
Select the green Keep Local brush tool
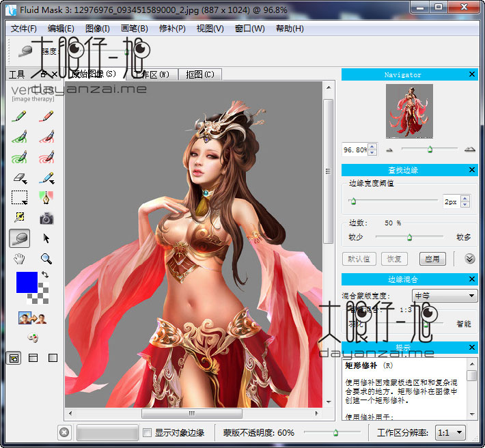tap(20, 137)
